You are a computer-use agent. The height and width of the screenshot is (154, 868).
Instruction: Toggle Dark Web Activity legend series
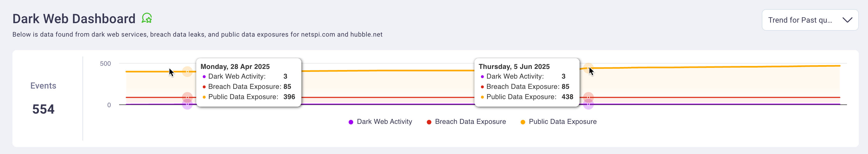380,122
